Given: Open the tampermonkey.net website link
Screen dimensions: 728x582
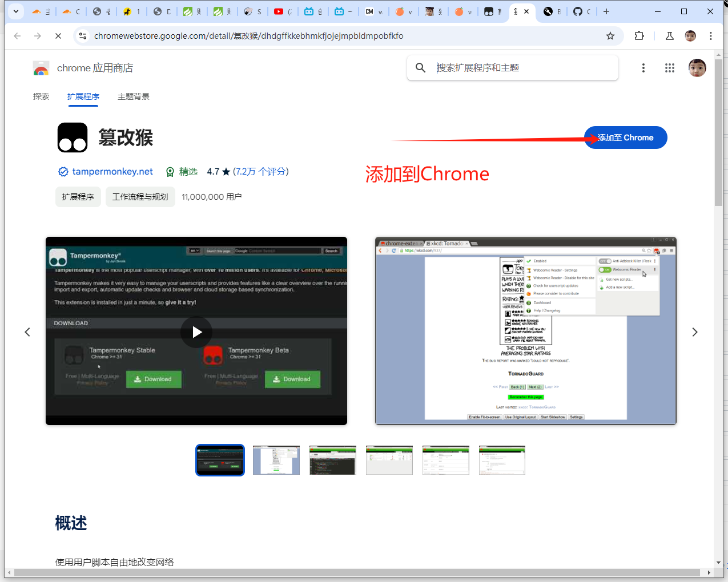Looking at the screenshot, I should 112,172.
